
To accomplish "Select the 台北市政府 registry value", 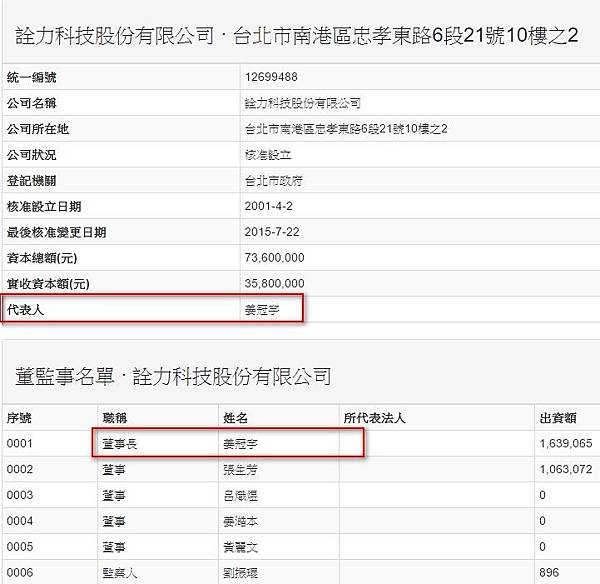I will (x=274, y=181).
